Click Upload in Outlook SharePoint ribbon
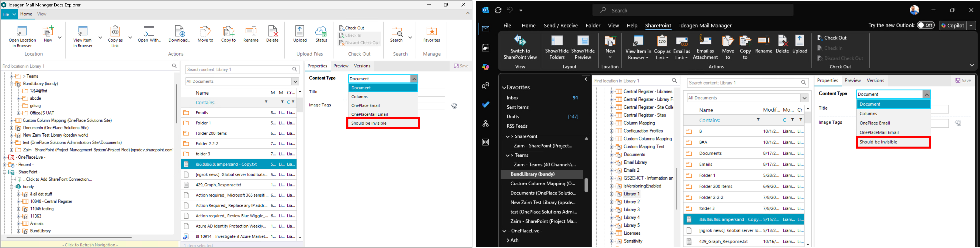Viewport: 980px width, 248px height. tap(800, 44)
